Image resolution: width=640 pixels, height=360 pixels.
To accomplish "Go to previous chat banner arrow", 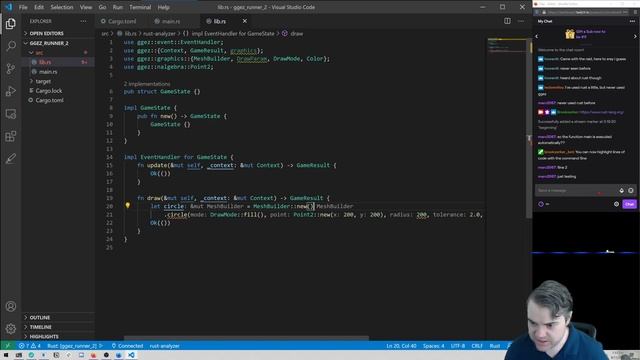I will click(537, 36).
